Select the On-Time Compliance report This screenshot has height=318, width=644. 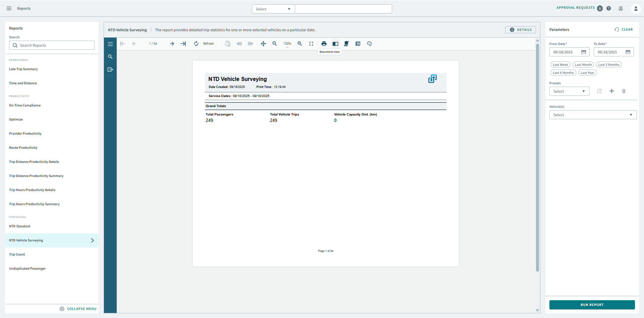point(25,105)
